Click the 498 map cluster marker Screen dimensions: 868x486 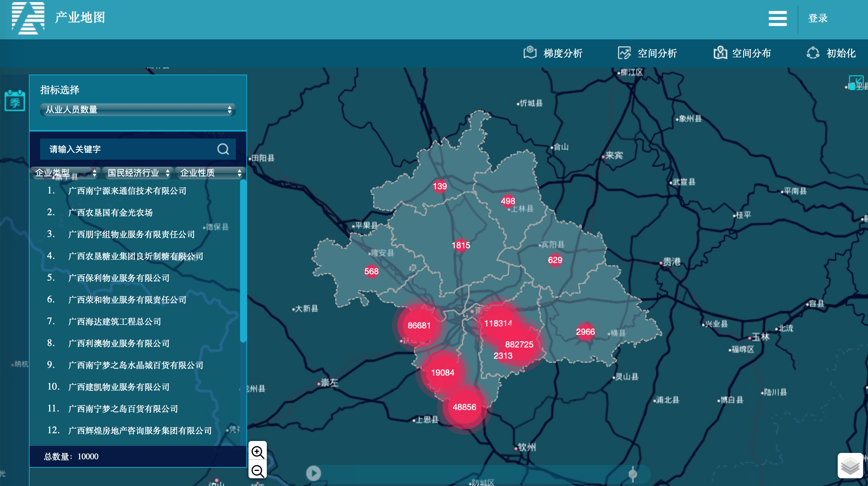coord(508,201)
